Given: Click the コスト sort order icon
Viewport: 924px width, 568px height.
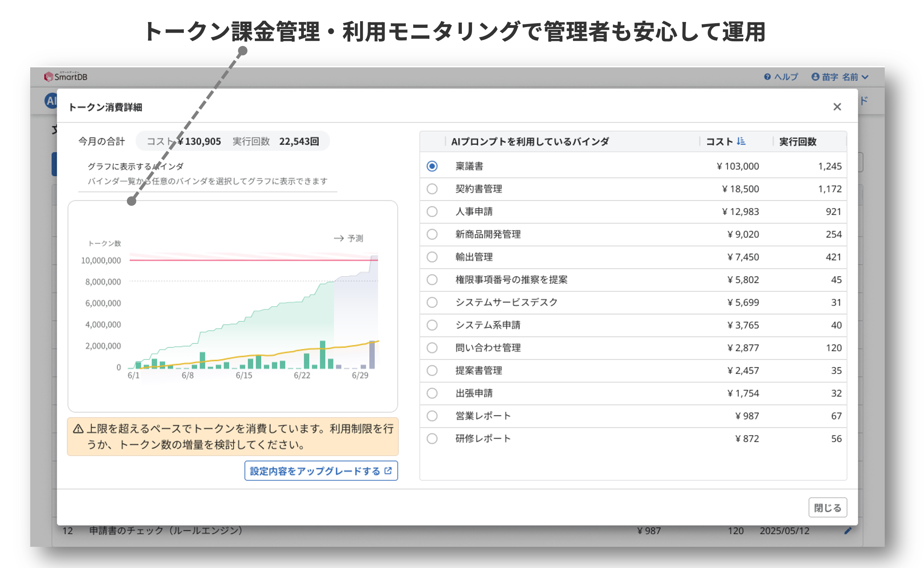Looking at the screenshot, I should click(741, 141).
